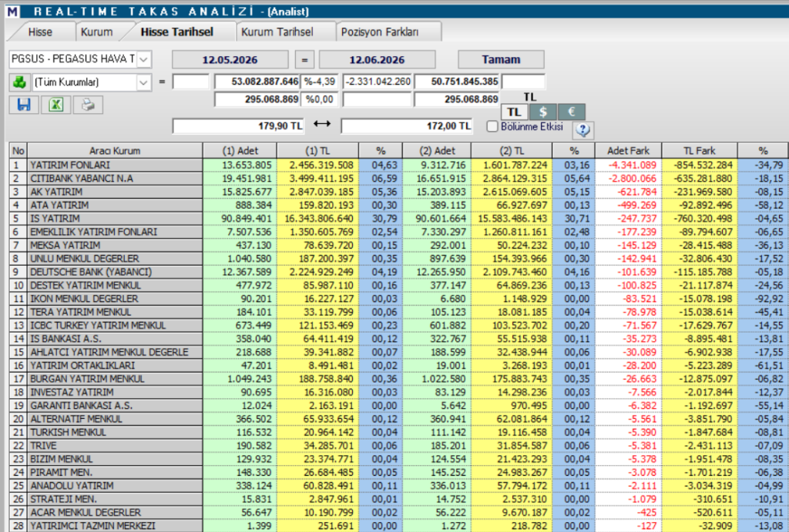Select YATIRIM ORTAKLIKLARI row

[x=398, y=366]
